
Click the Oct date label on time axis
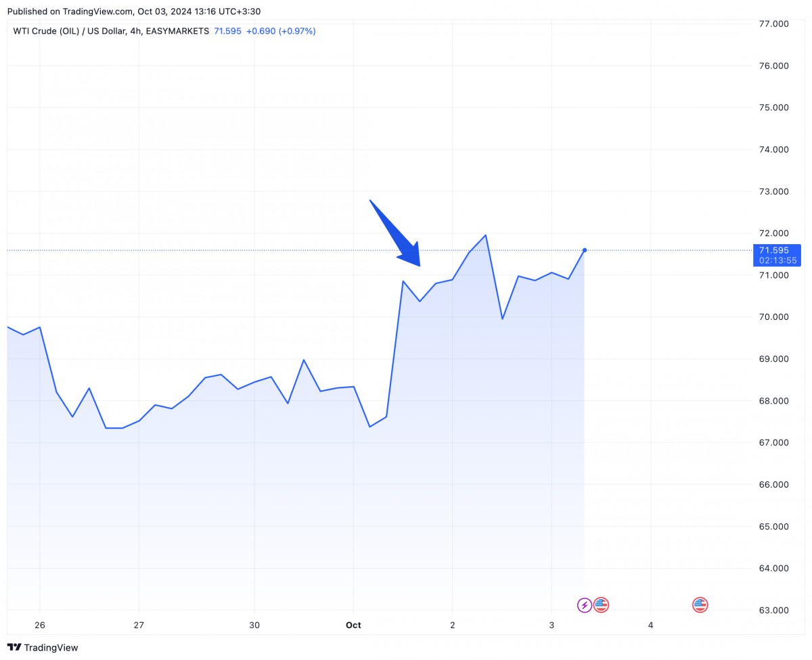[353, 625]
